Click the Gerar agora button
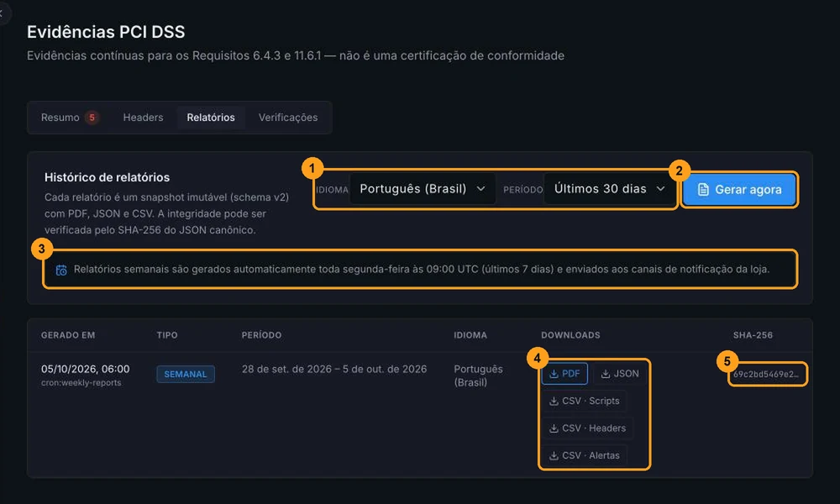 [x=739, y=190]
